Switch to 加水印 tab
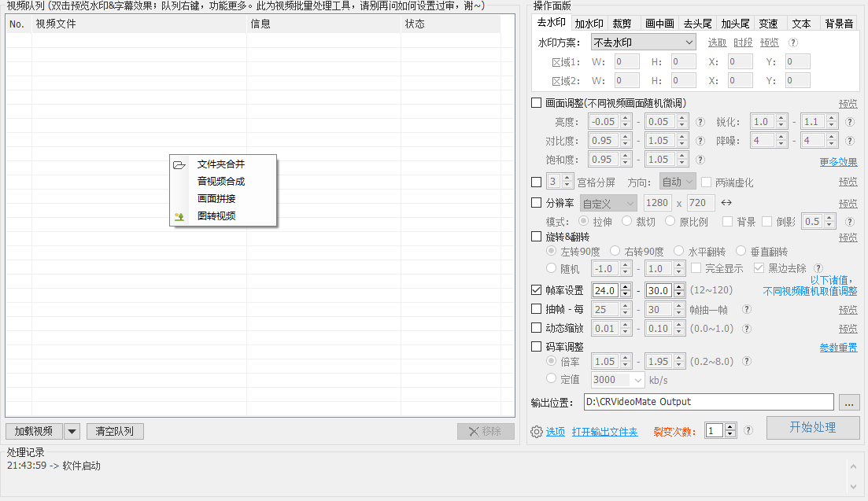The height and width of the screenshot is (501, 868). click(589, 24)
